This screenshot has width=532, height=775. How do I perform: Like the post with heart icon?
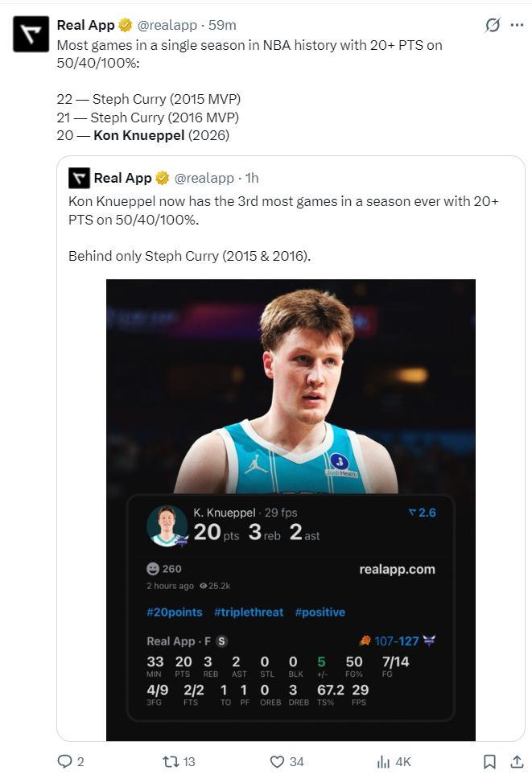277,761
